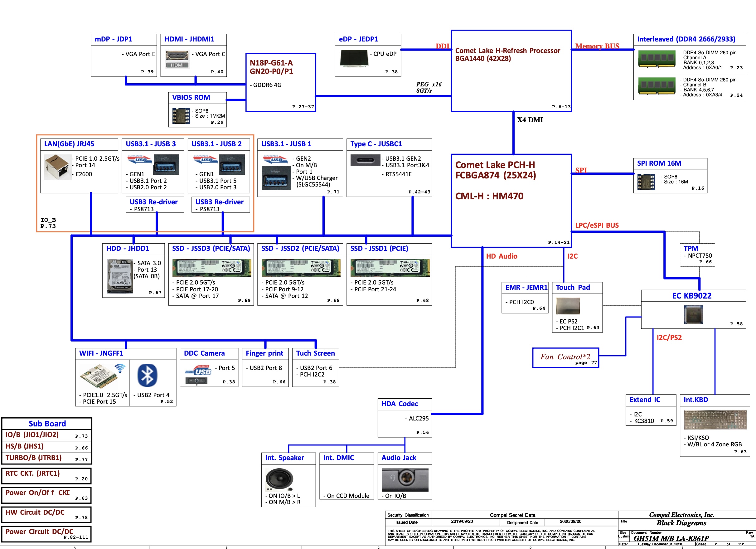
Task: Click the Sub Board header
Action: (47, 423)
